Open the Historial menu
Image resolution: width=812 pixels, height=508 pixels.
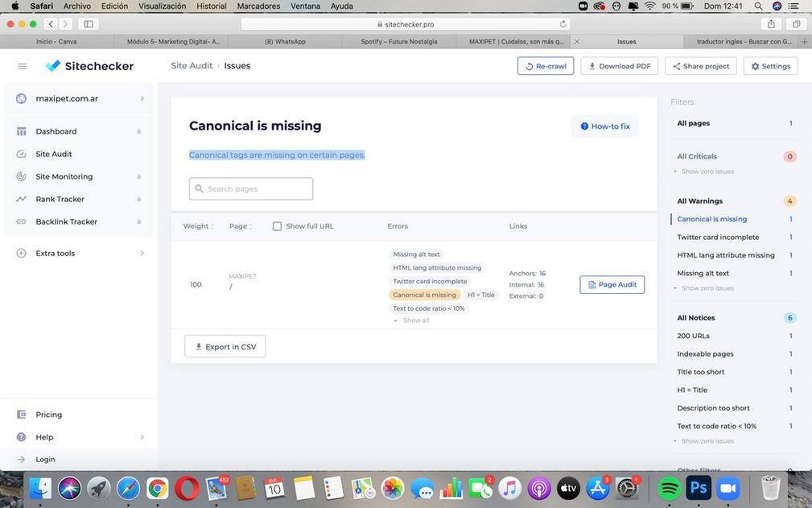coord(212,6)
